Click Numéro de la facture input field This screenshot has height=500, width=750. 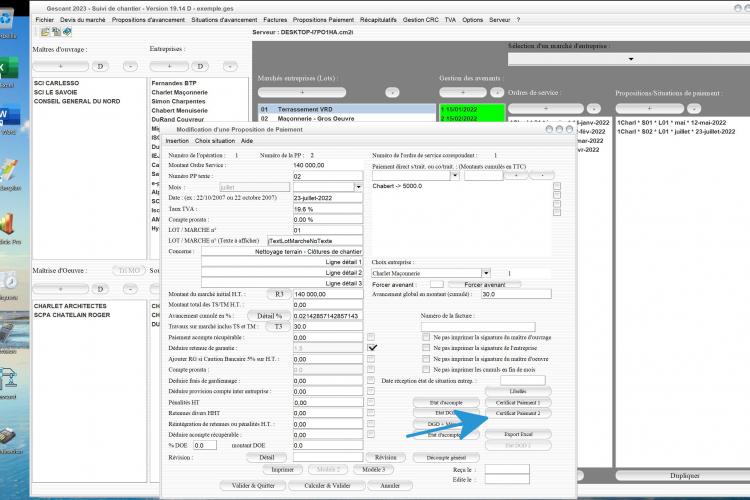[478, 326]
